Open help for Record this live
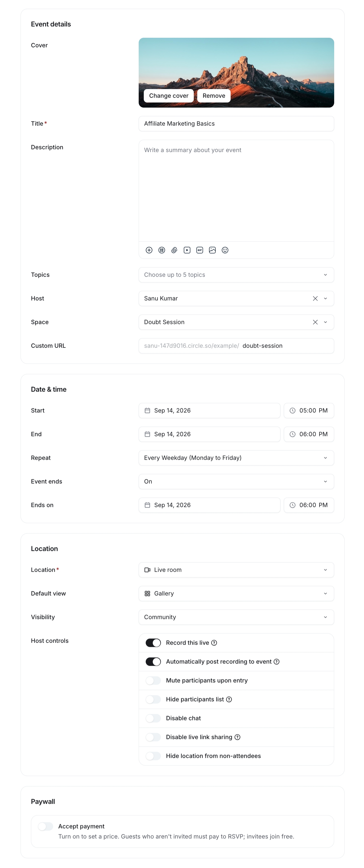This screenshot has width=364, height=868. tap(214, 643)
